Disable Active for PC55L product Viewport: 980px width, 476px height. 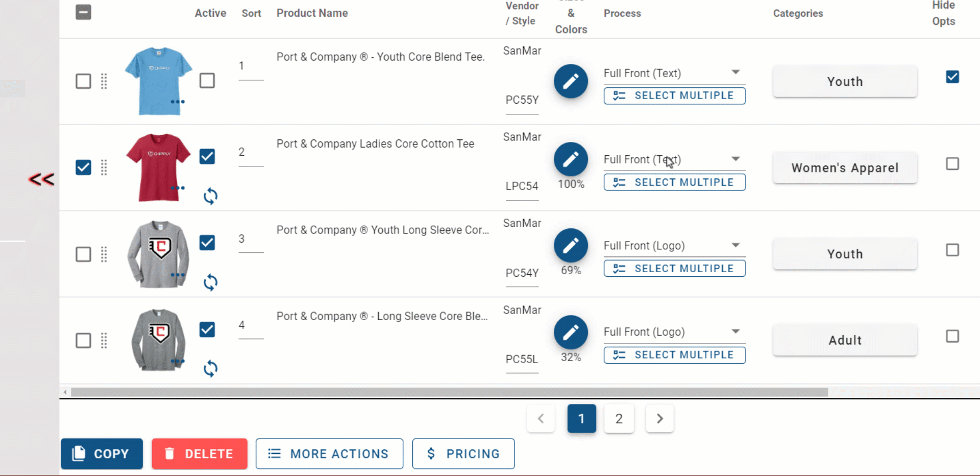tap(207, 329)
